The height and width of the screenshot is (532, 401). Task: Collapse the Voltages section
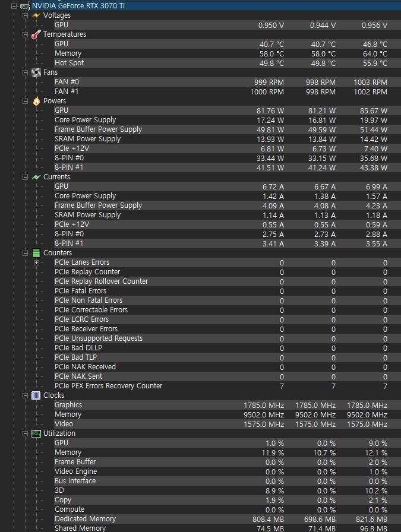pos(25,15)
